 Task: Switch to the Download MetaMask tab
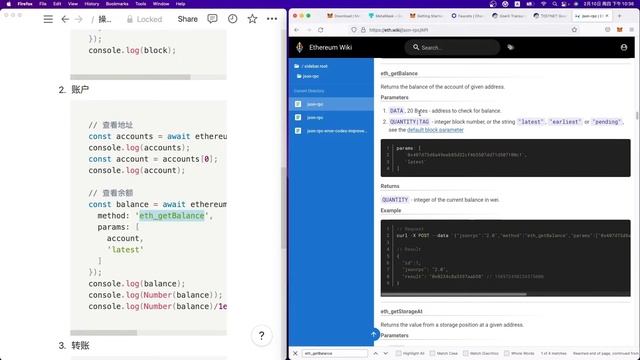(x=344, y=16)
